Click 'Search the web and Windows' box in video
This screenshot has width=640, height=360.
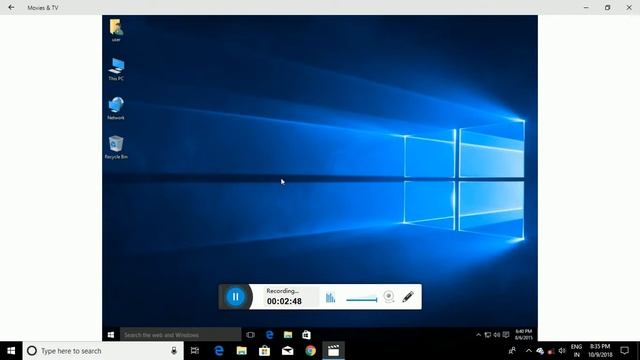[180, 335]
